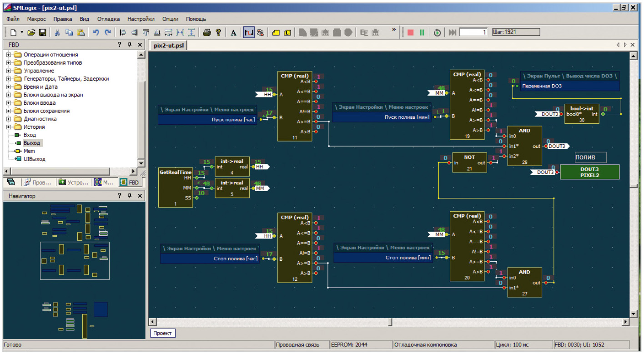
Task: Open the Отладка menu
Action: 108,19
